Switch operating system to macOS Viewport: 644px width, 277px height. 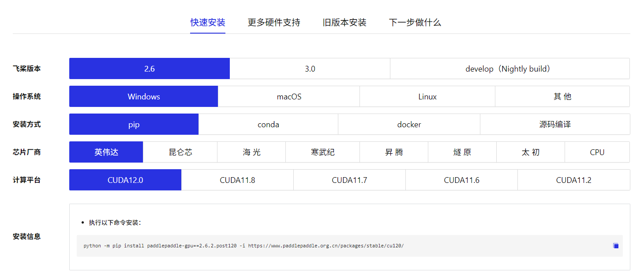pyautogui.click(x=289, y=96)
